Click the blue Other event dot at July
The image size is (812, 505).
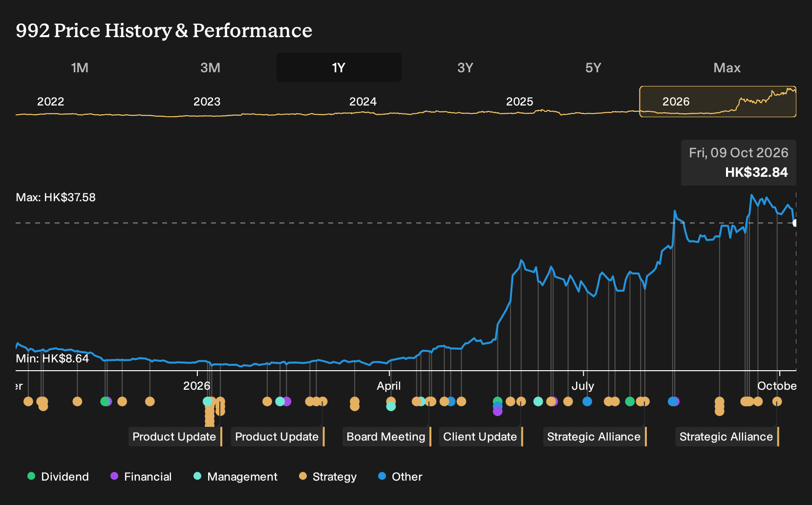[x=587, y=401]
